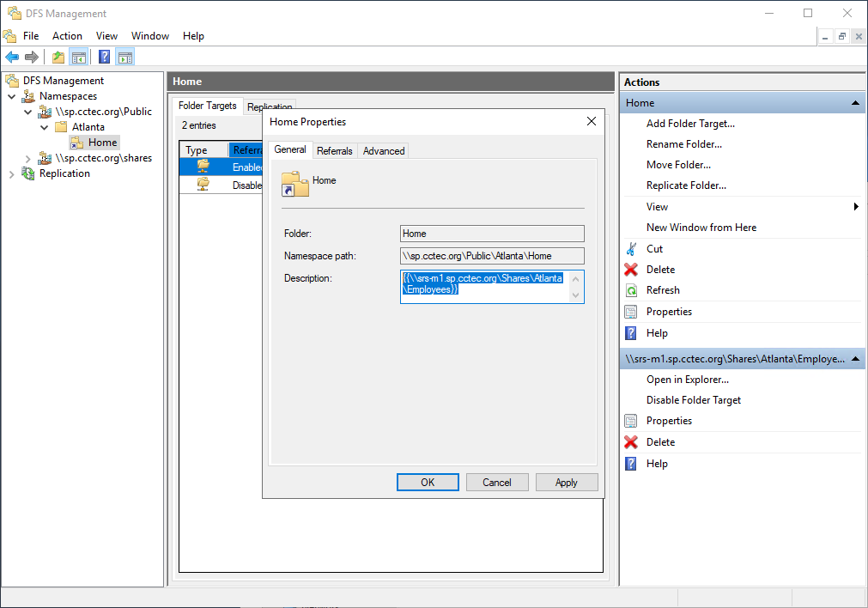Expand the \\sp.cctec.org\shares namespace
Screen dimensions: 868x608
(x=28, y=158)
